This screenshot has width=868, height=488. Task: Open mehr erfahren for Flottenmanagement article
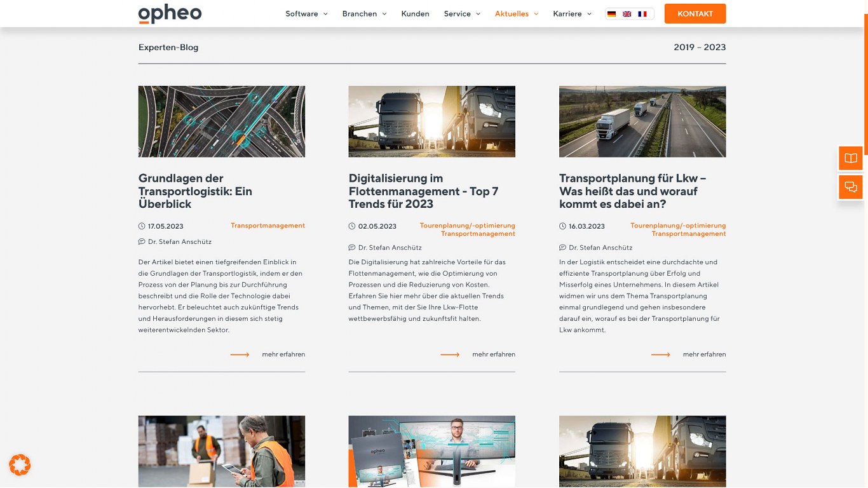click(494, 355)
